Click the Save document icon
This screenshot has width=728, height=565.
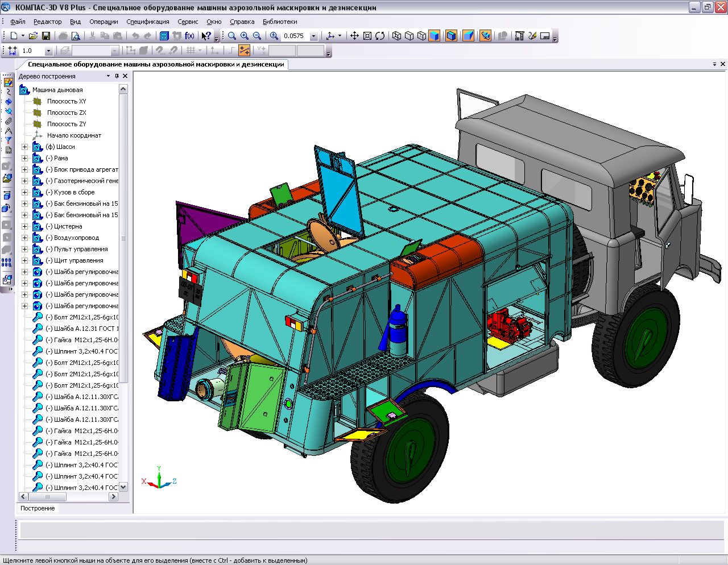[x=46, y=36]
